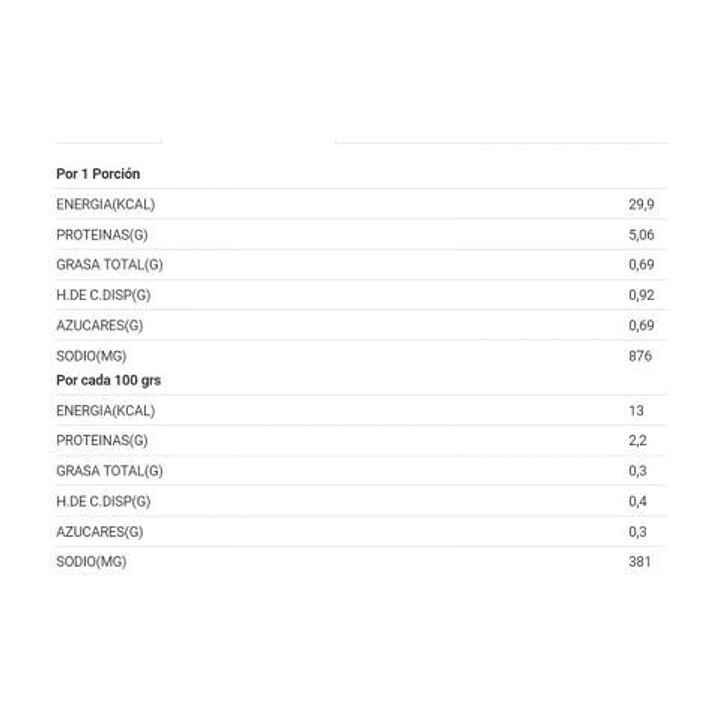The height and width of the screenshot is (719, 719).
Task: Click the 0,4 carbohydrates value
Action: 637,501
